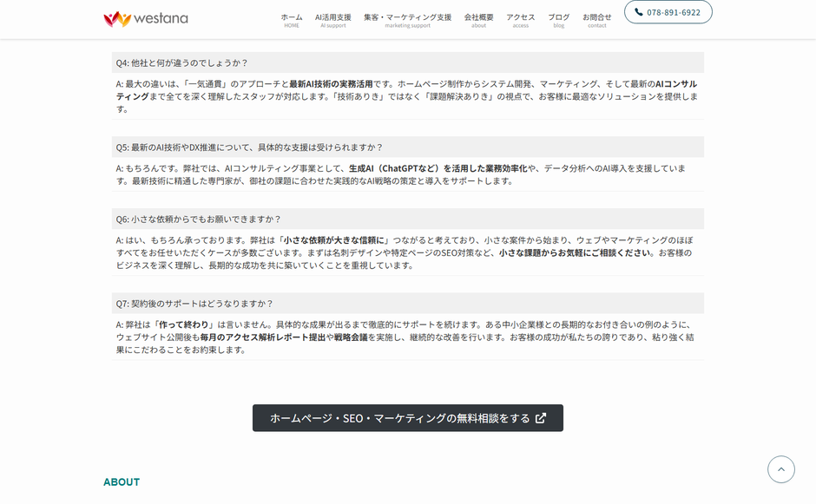Click the scroll-to-top chevron button
Viewport: 816px width, 504px height.
781,469
